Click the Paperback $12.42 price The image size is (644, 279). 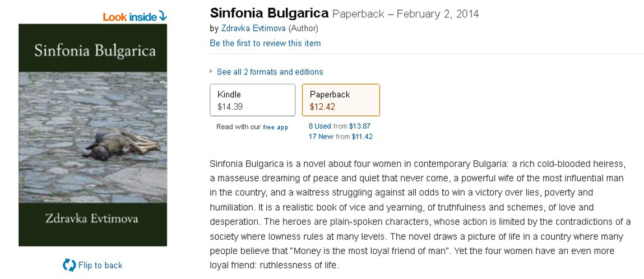(323, 106)
